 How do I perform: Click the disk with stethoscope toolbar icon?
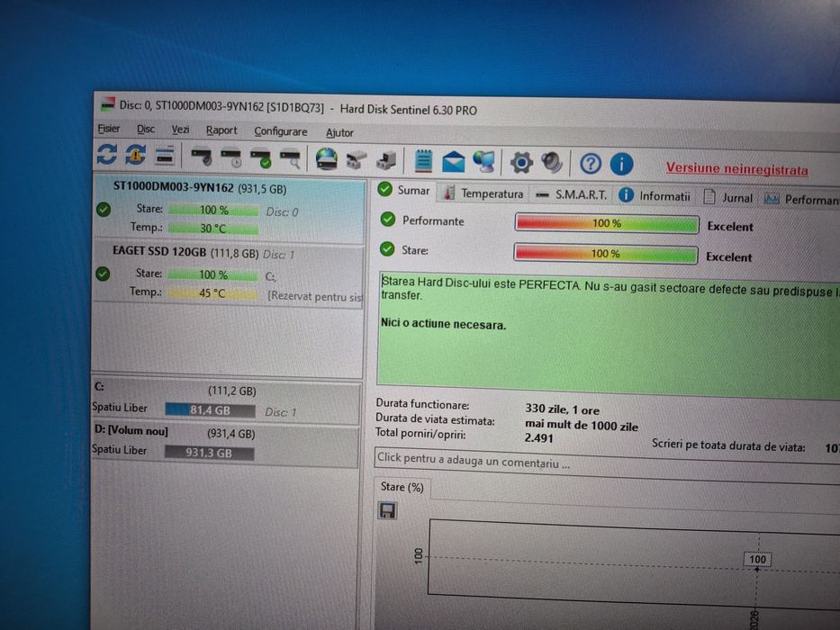202,157
